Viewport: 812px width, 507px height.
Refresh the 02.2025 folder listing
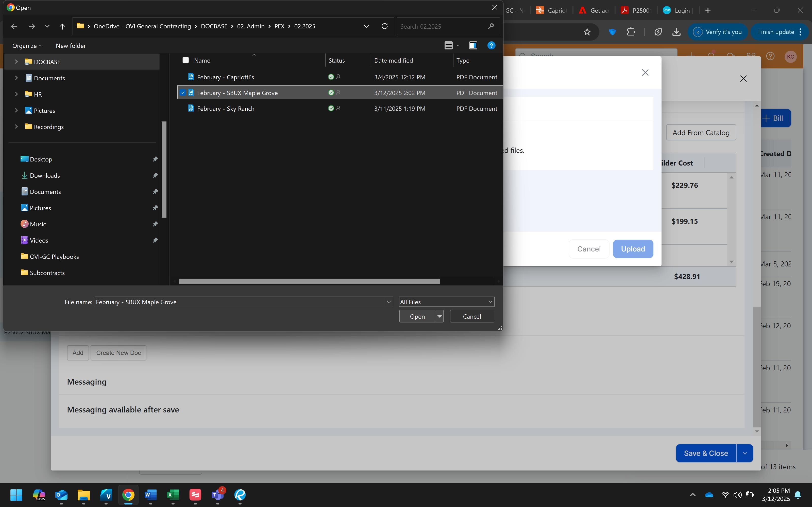pyautogui.click(x=384, y=26)
